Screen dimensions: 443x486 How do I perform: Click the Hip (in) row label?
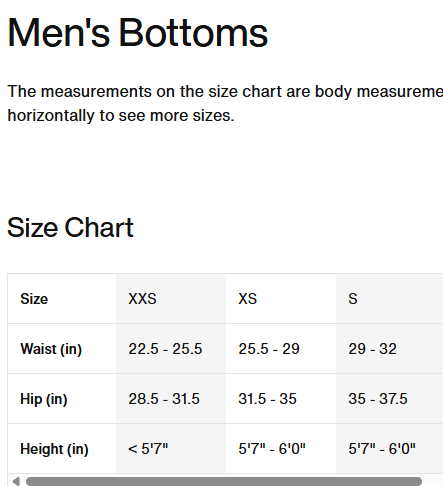[x=44, y=399]
